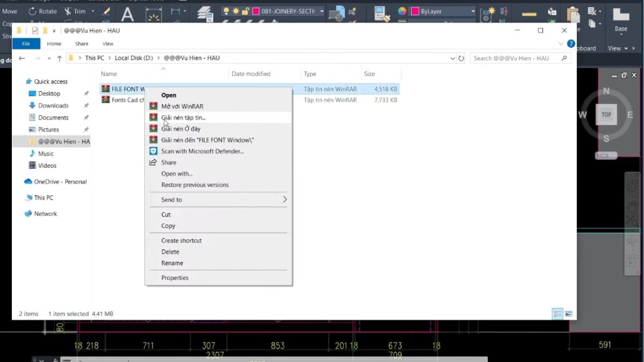Open the 081-JOINERY-SECTI layer dropdown

[321, 11]
